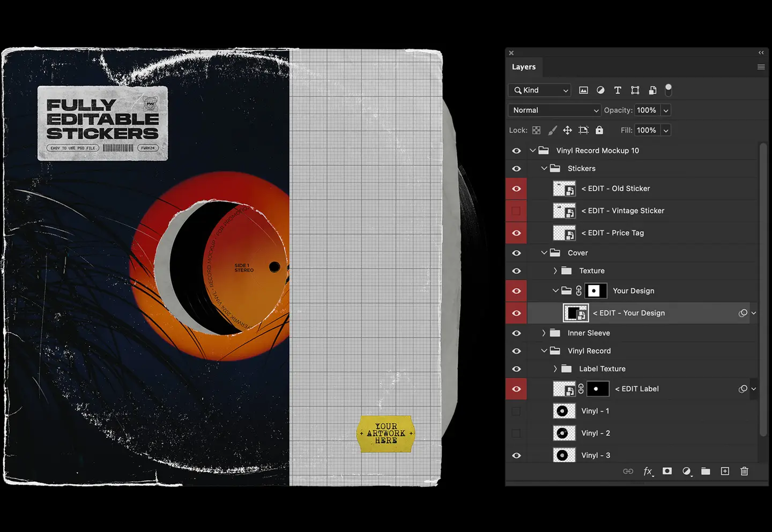Enable Lock transparent pixels
Screen dimensions: 772x532
point(536,130)
